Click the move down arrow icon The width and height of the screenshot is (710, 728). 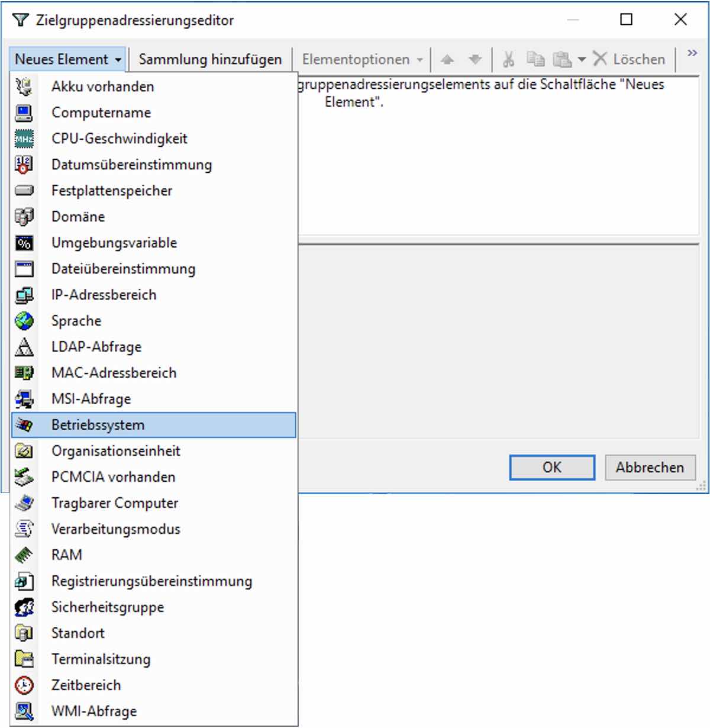[x=475, y=59]
